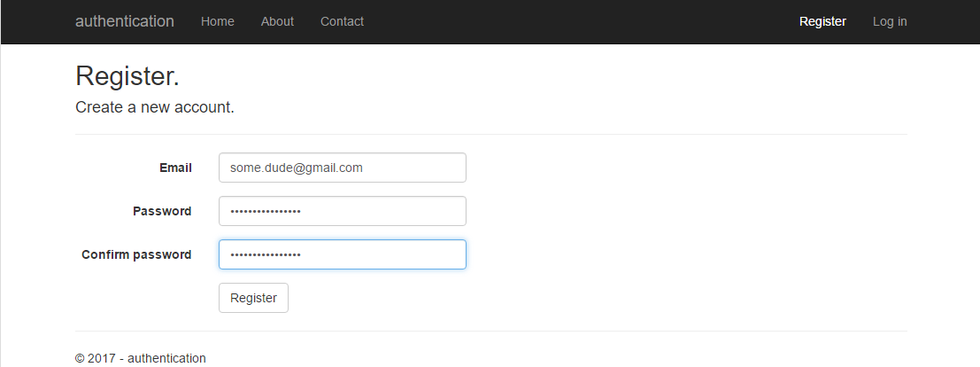The height and width of the screenshot is (367, 980).
Task: Click the divider line above the footer
Action: click(491, 331)
